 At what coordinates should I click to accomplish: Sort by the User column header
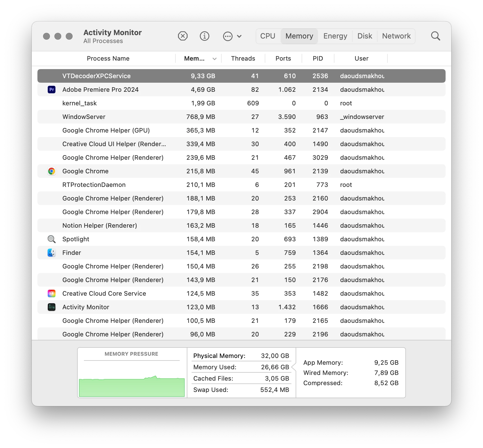coord(361,59)
